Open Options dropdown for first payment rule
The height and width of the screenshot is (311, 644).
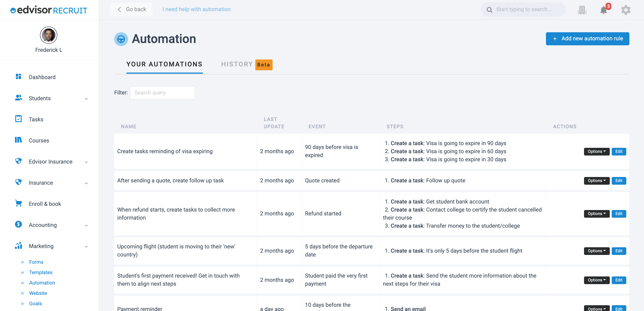(597, 280)
